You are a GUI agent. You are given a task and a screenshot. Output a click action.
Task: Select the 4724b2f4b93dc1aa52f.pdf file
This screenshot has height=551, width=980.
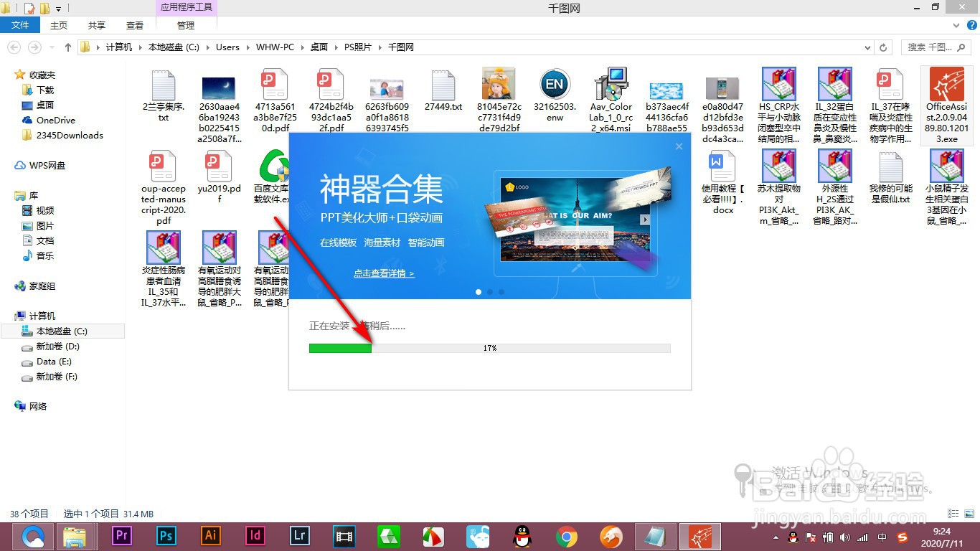pos(331,101)
